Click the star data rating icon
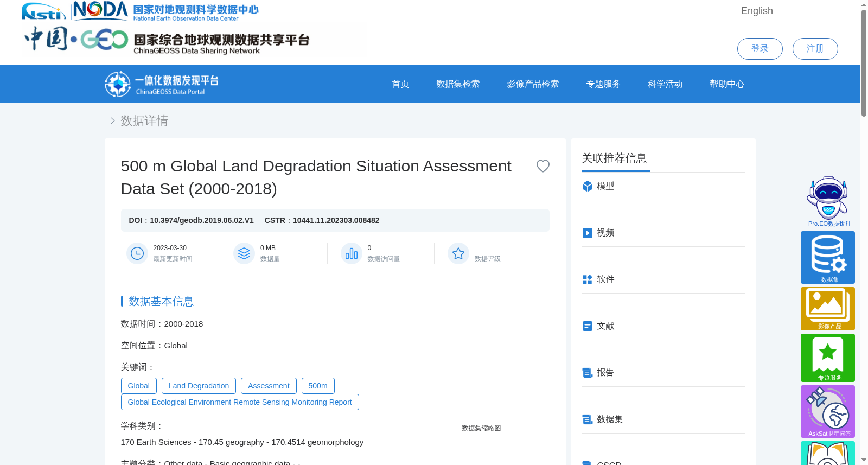 [x=458, y=253]
